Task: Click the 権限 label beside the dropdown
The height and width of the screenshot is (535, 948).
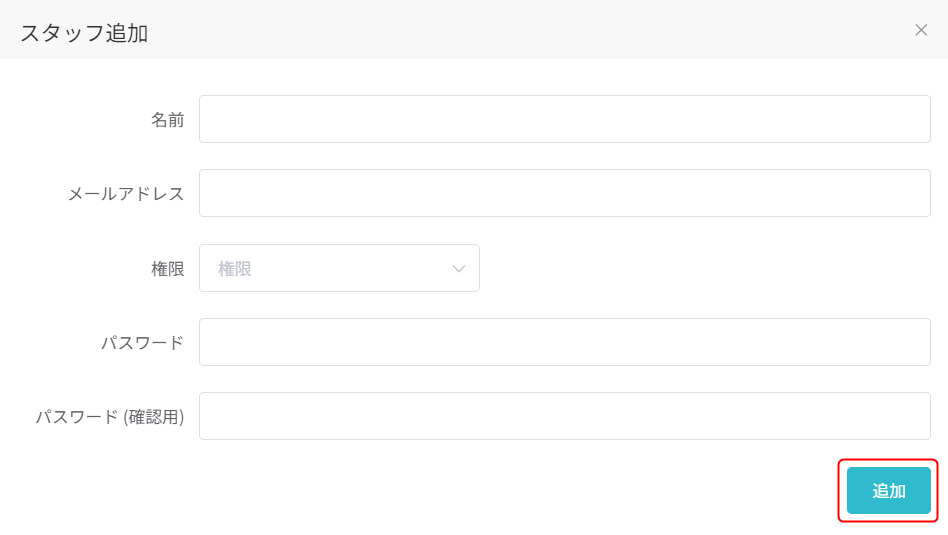Action: pos(167,269)
